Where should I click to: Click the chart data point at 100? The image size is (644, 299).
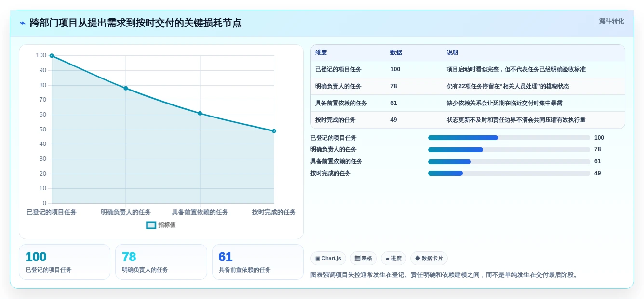(52, 56)
